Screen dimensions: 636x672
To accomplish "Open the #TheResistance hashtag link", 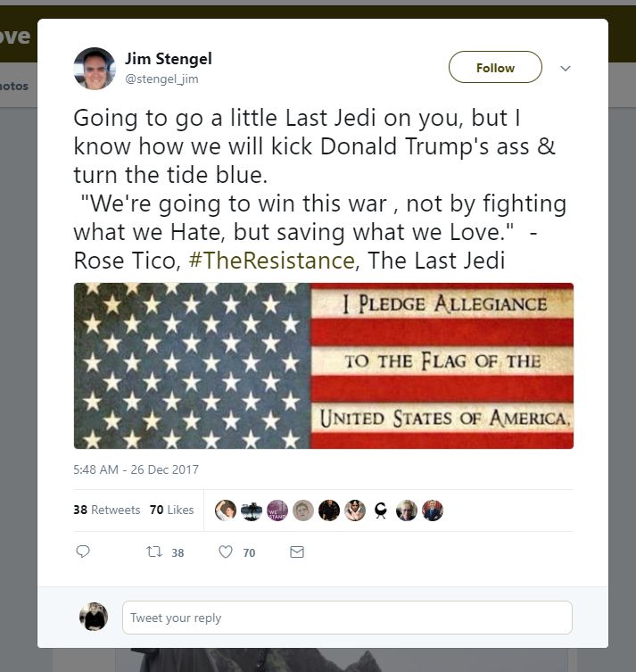I will pyautogui.click(x=271, y=260).
